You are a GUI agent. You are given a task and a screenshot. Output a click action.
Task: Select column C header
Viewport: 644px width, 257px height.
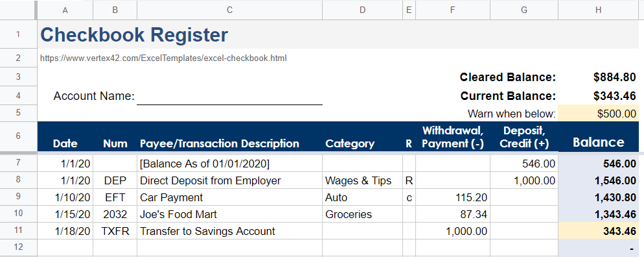point(229,10)
